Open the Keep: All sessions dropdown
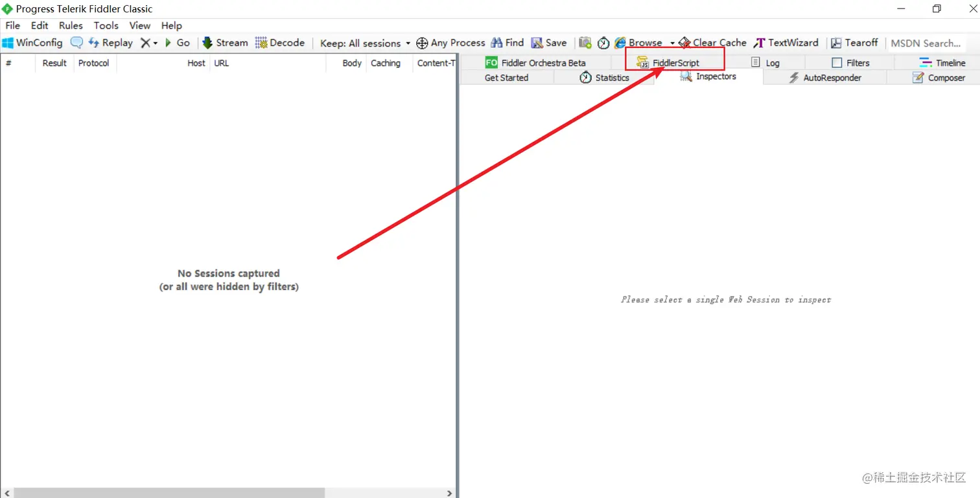 point(366,43)
